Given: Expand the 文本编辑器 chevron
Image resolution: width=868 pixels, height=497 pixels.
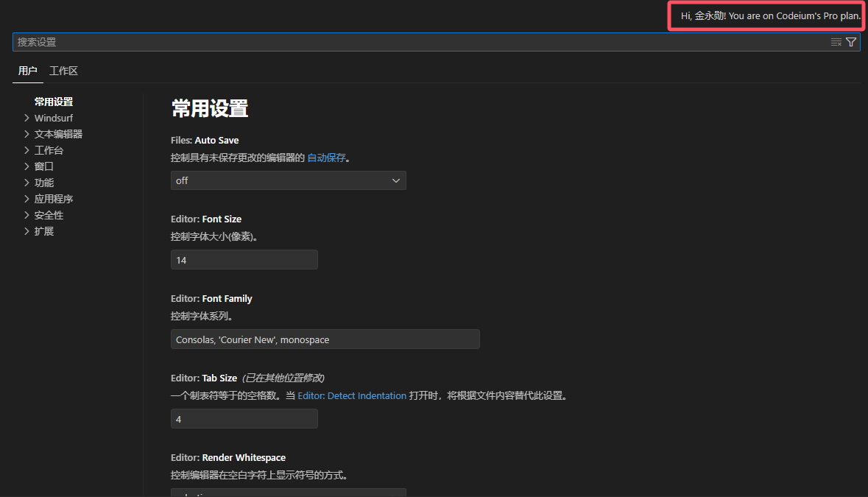Looking at the screenshot, I should [27, 134].
